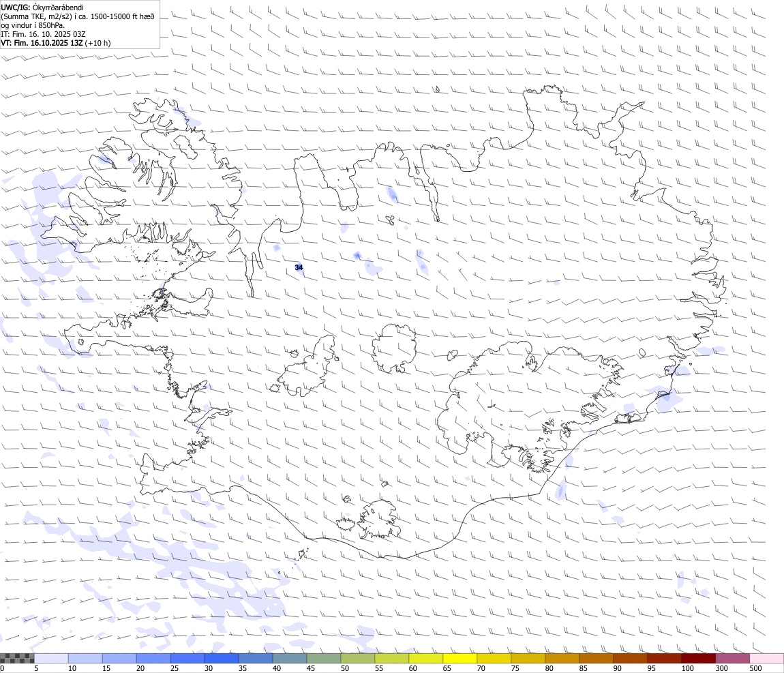Click the 25–30 bright blue legend swatch
784x673 pixels.
point(187,658)
